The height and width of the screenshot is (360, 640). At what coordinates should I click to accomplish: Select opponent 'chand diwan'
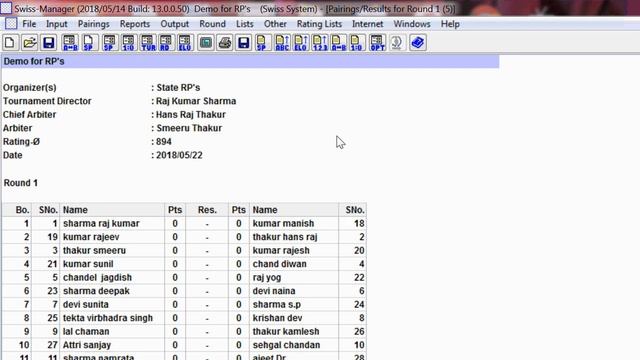[x=280, y=264]
